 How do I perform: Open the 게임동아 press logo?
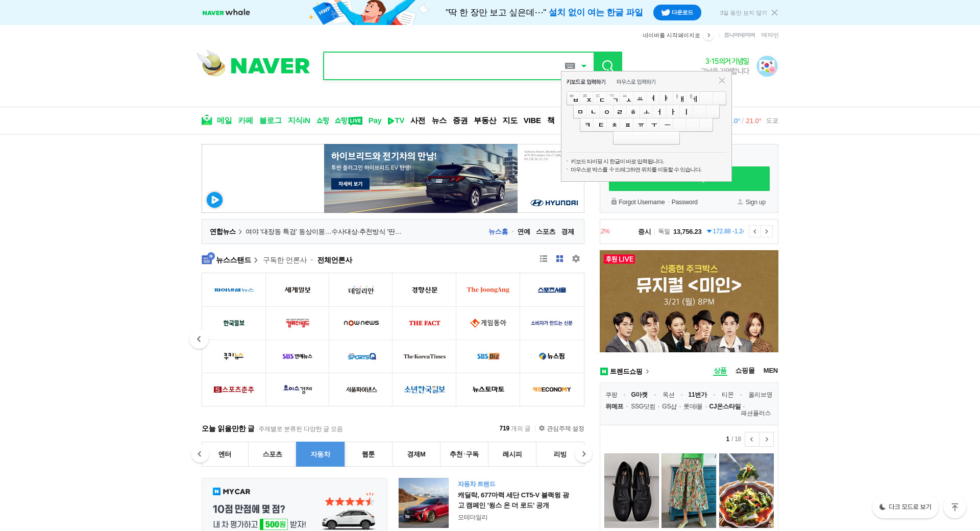coord(488,323)
